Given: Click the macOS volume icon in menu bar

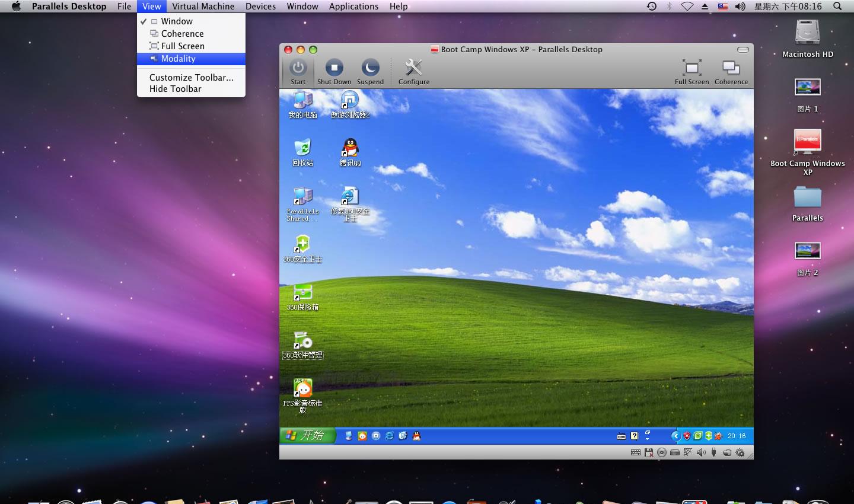Looking at the screenshot, I should tap(740, 7).
